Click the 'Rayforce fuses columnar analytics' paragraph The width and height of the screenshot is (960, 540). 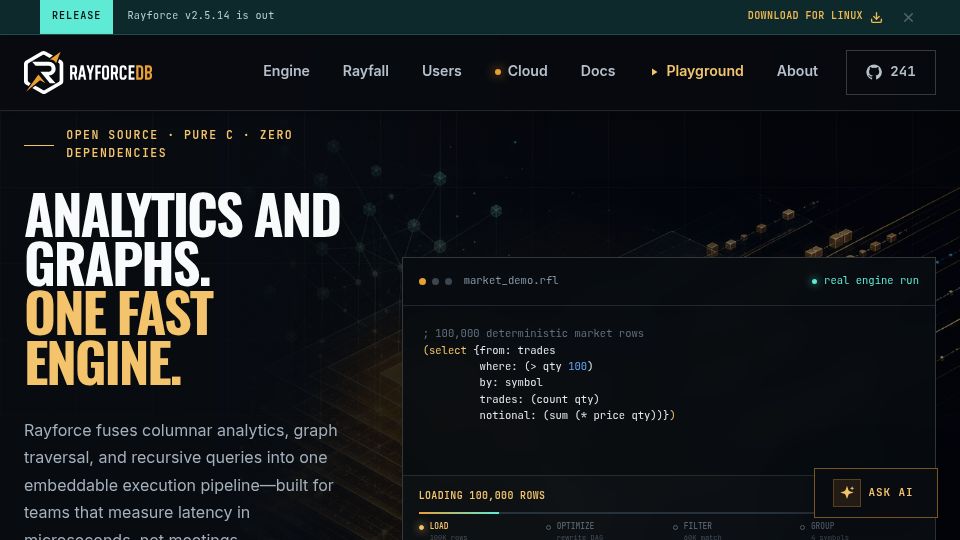click(181, 479)
